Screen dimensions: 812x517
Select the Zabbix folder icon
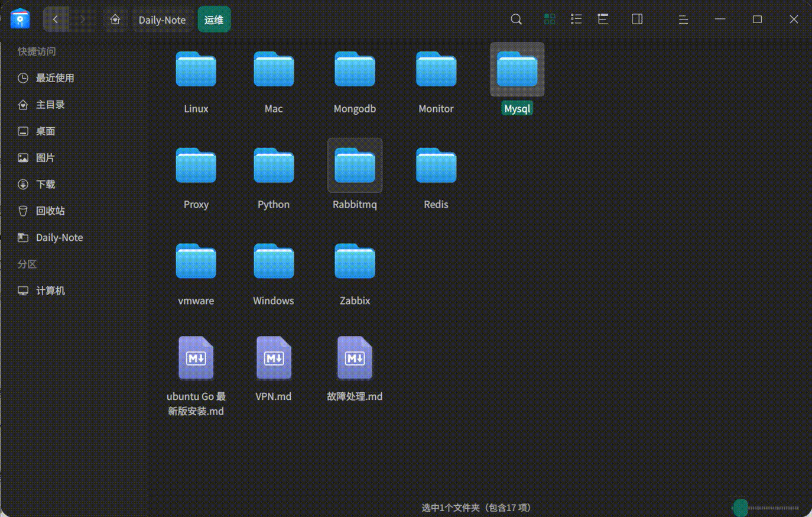355,261
